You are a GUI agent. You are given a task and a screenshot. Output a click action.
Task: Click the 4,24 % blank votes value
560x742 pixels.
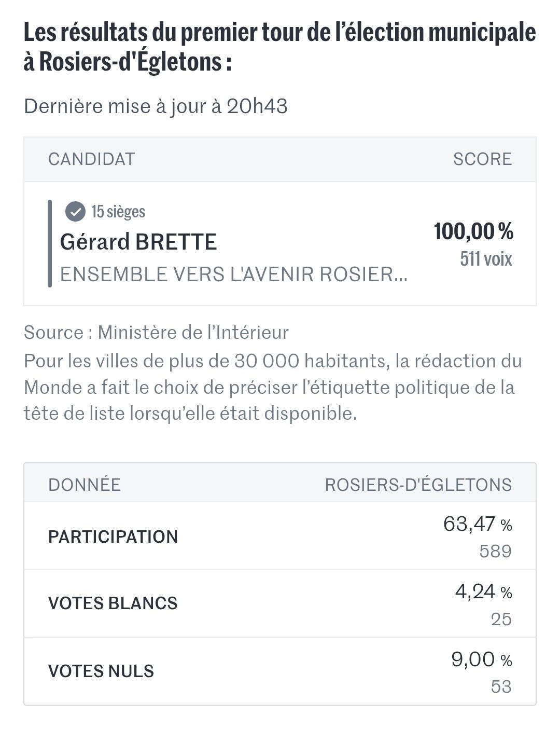[483, 592]
